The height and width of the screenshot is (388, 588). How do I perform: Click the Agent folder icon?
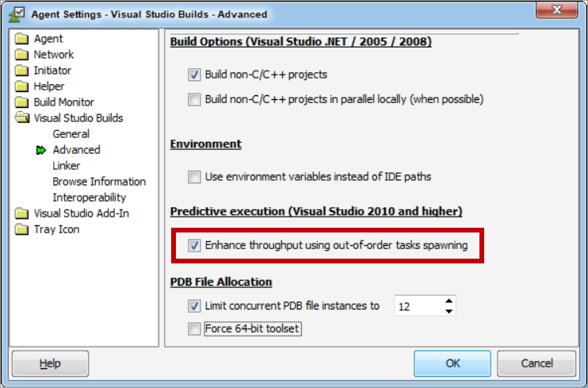[x=21, y=39]
